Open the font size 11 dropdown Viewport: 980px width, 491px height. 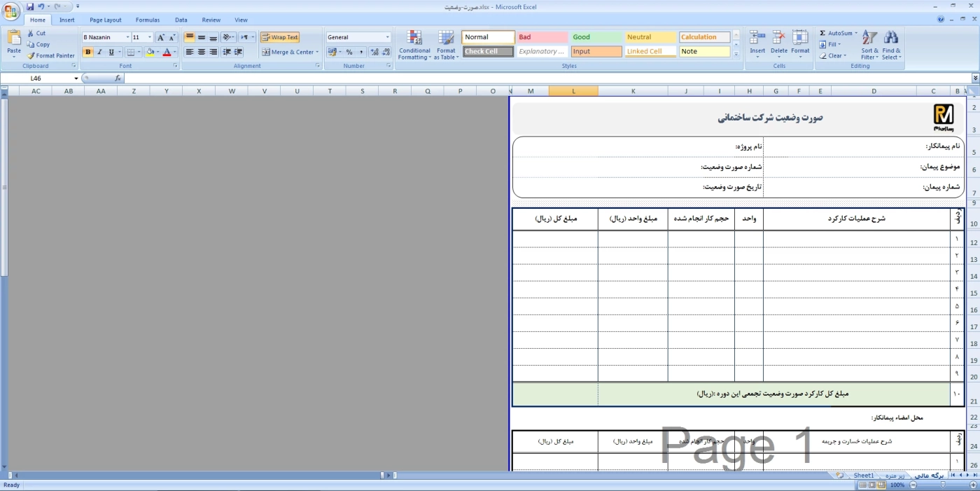pos(150,37)
